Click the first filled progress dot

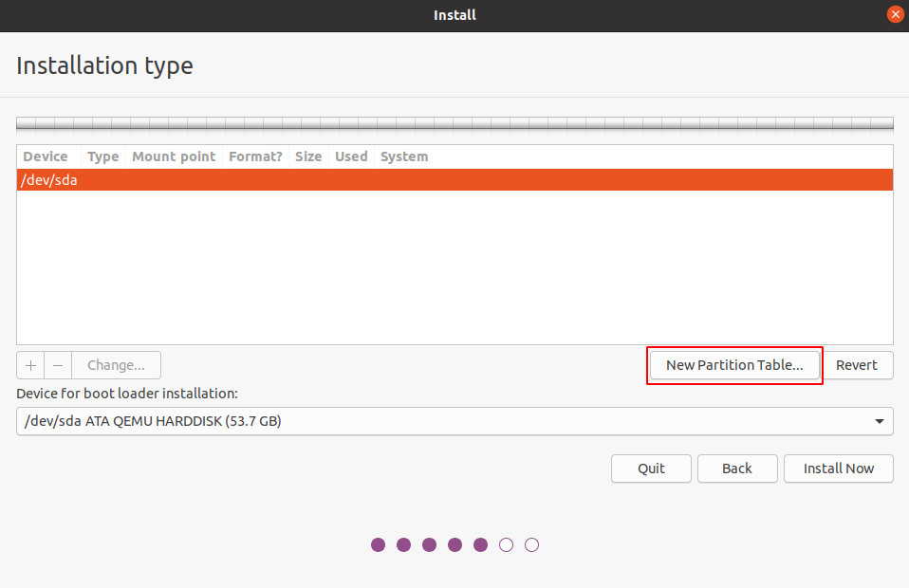pyautogui.click(x=379, y=544)
